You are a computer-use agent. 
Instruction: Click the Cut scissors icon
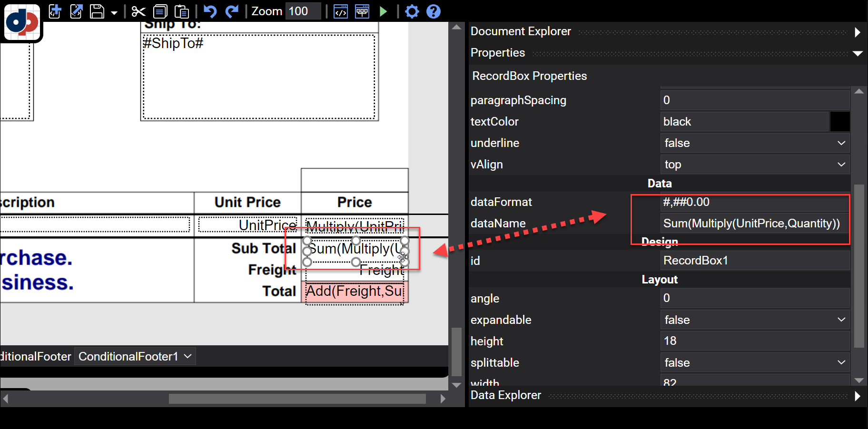tap(138, 11)
